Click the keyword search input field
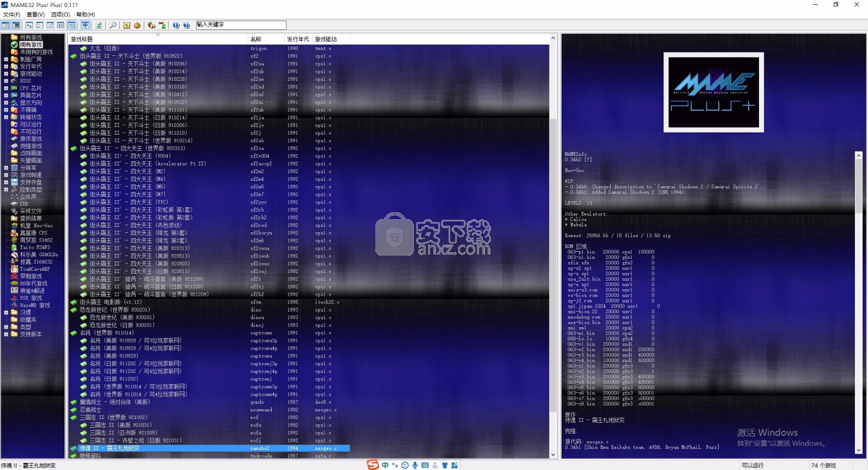This screenshot has width=868, height=470. click(241, 25)
